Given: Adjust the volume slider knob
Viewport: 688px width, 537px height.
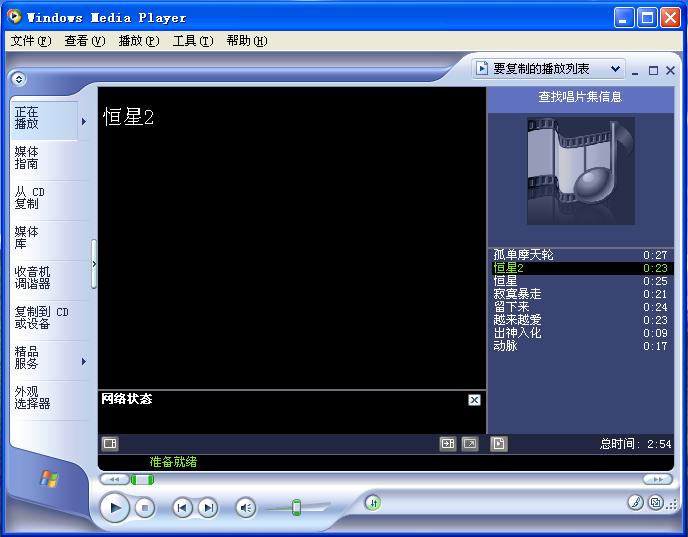Looking at the screenshot, I should (x=296, y=507).
